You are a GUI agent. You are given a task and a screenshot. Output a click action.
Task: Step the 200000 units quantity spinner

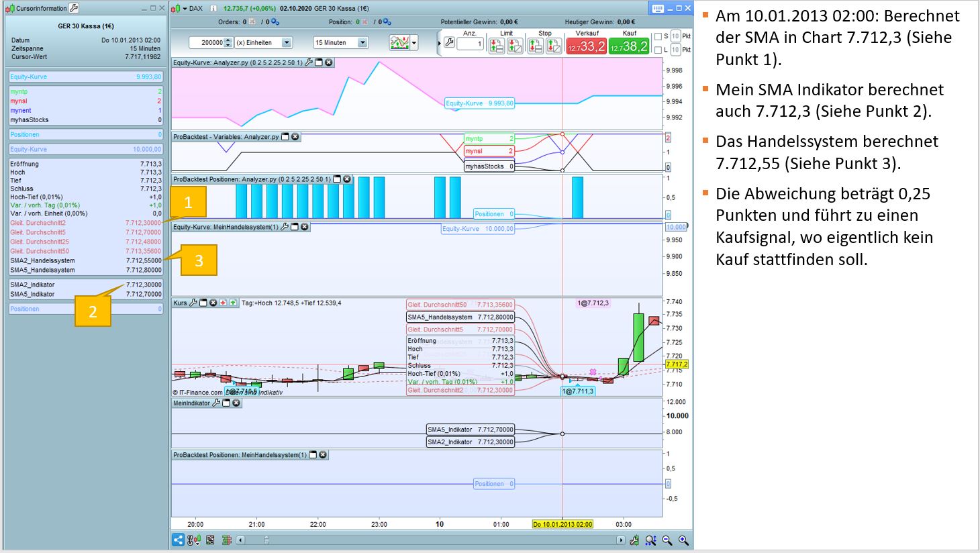tap(228, 42)
